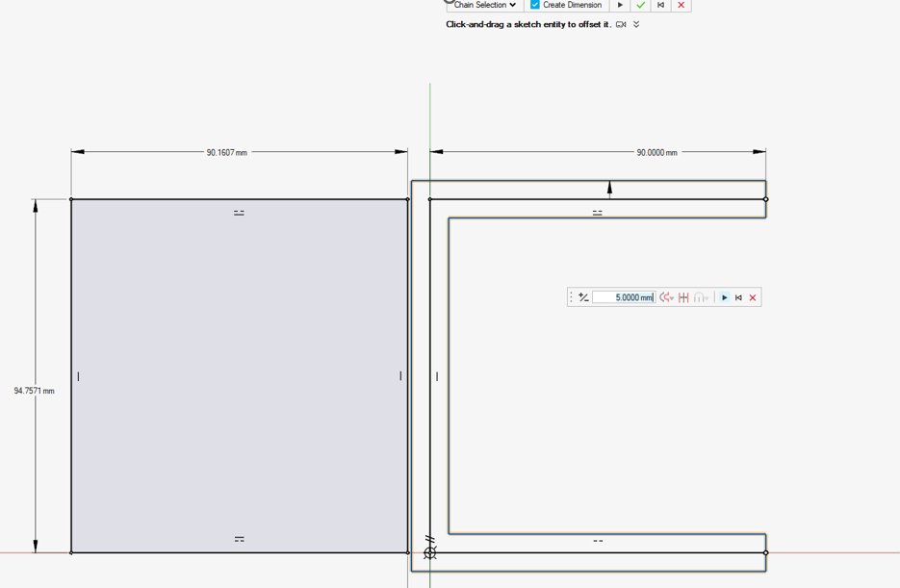
Task: Click the video camera icon beside the hint
Action: [x=621, y=24]
